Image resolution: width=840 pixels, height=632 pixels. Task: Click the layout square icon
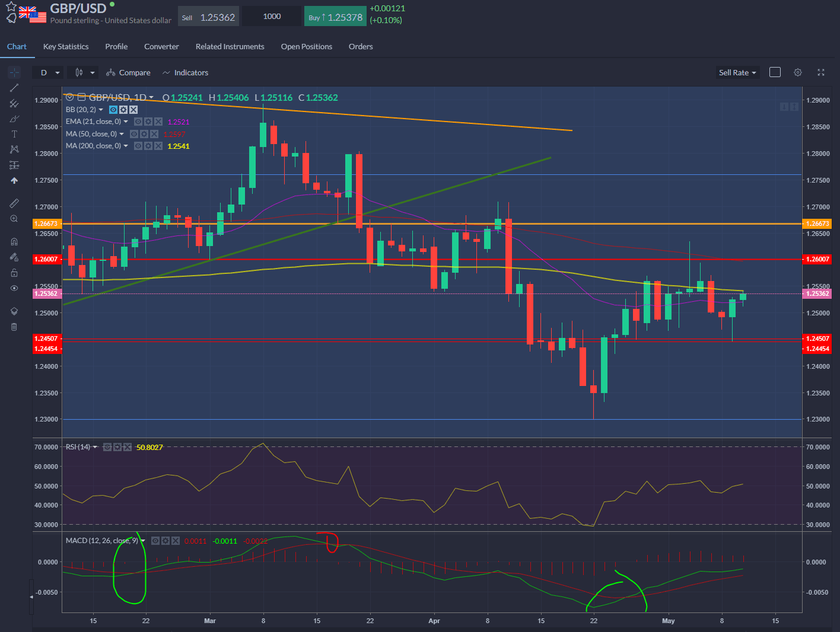[x=775, y=72]
